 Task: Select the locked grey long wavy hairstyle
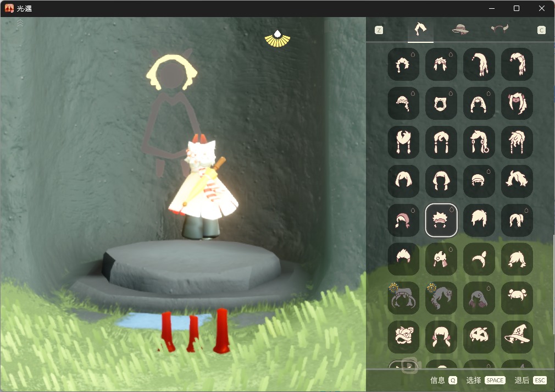(x=441, y=298)
